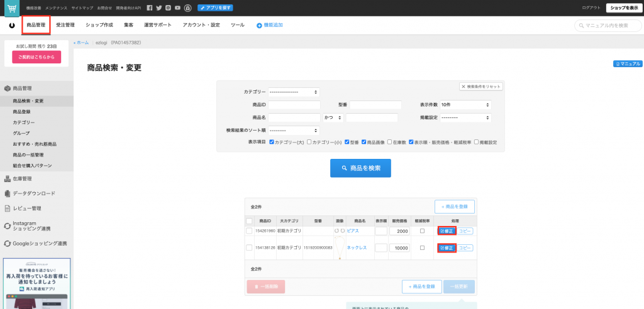644x309 pixels.
Task: Click the shopping cart logo icon
Action: click(x=11, y=8)
